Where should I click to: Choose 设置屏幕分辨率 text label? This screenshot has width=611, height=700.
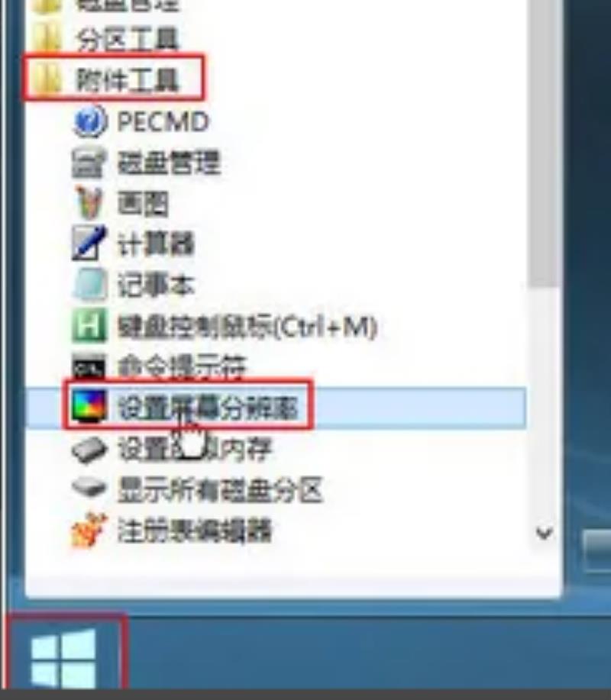point(207,408)
